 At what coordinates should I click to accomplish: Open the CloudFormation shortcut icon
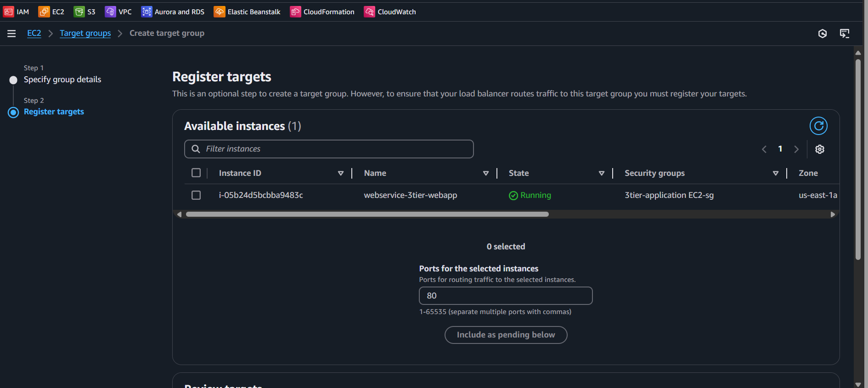[295, 11]
